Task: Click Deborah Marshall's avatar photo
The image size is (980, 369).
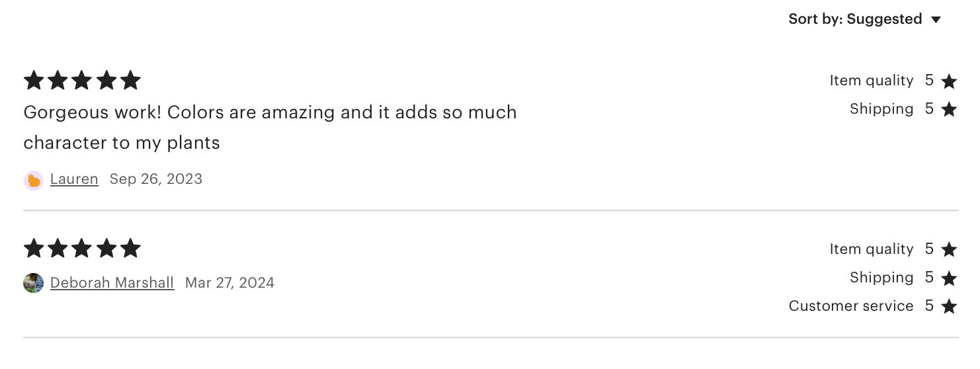Action: 34,283
